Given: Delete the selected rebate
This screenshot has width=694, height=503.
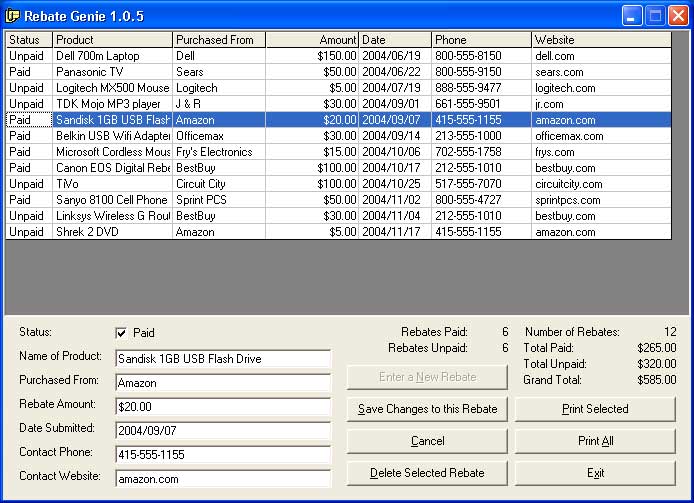Looking at the screenshot, I should (427, 473).
